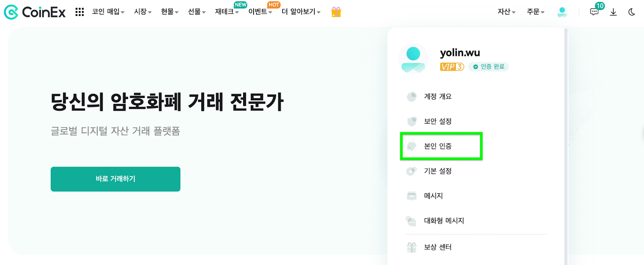Open the notifications message icon with badge 10
The width and height of the screenshot is (644, 265).
(x=594, y=12)
